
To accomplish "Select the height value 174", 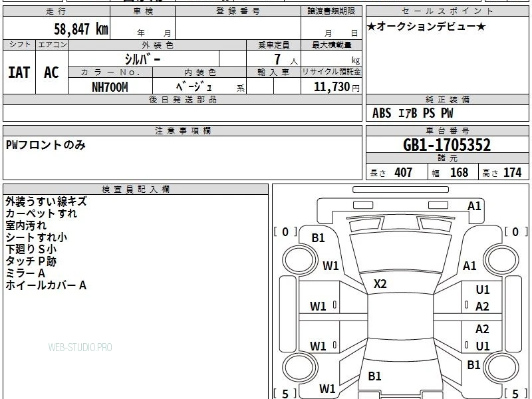I will (x=512, y=173).
